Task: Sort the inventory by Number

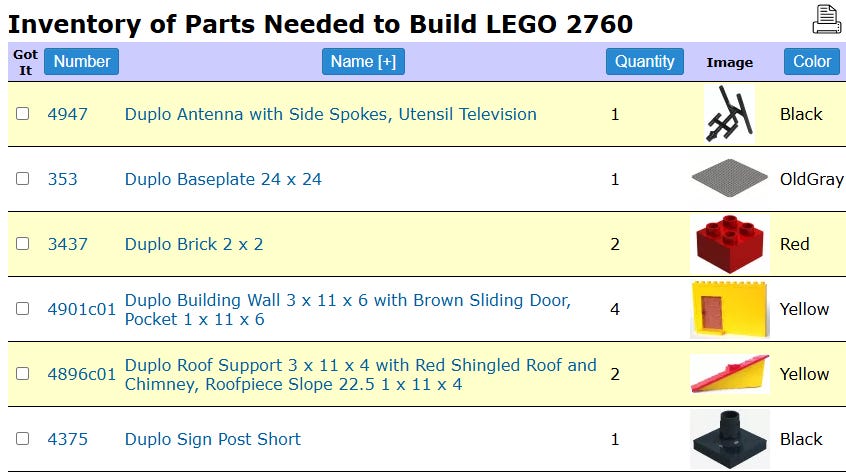Action: 81,62
